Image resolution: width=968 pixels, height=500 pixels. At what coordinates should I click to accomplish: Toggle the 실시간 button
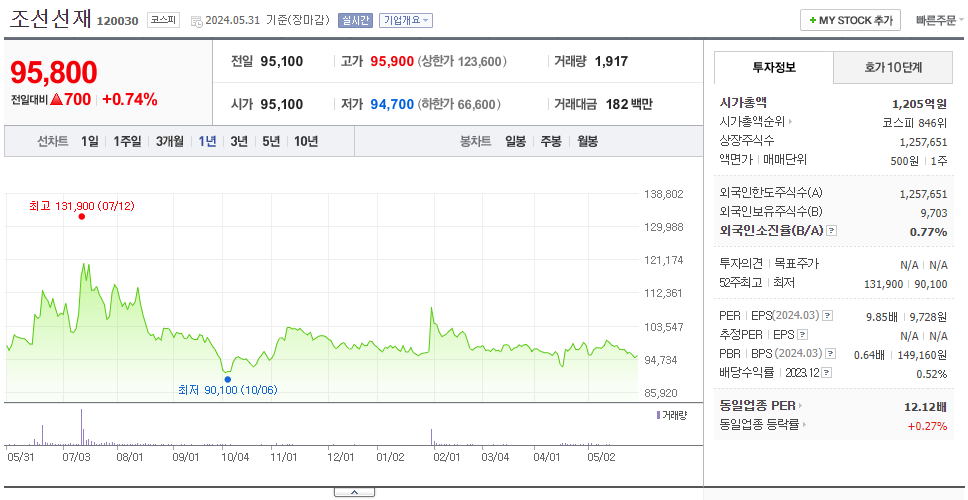coord(355,20)
